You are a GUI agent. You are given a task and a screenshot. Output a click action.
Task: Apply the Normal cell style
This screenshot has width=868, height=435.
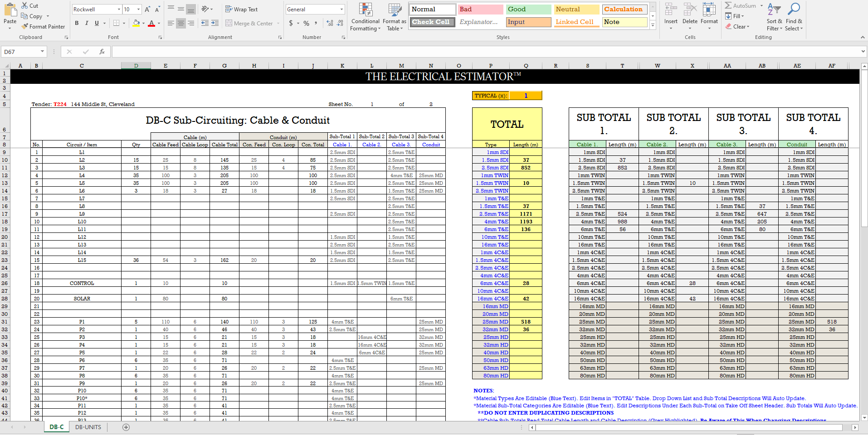click(433, 9)
